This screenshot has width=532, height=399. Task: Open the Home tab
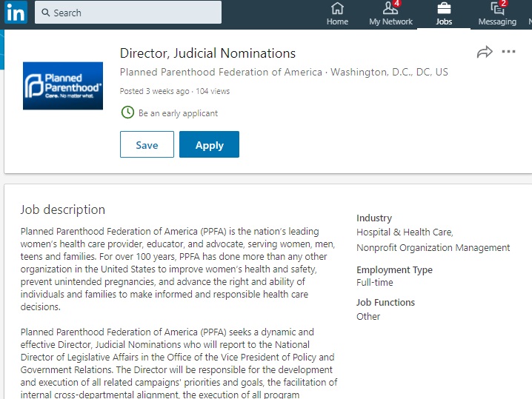pyautogui.click(x=337, y=13)
